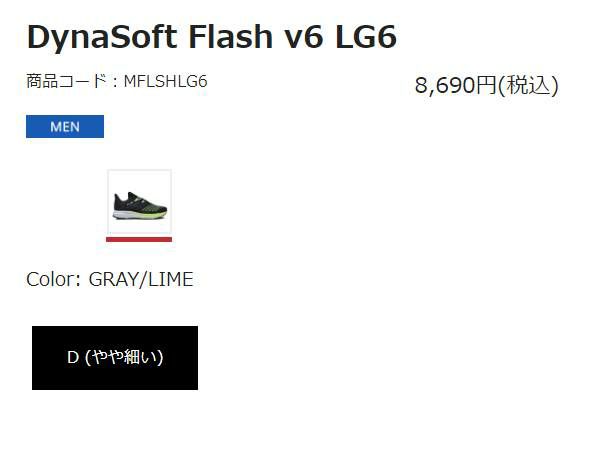Screen dimensions: 600x450
Task: Click the letter D on width button
Action: (73, 358)
